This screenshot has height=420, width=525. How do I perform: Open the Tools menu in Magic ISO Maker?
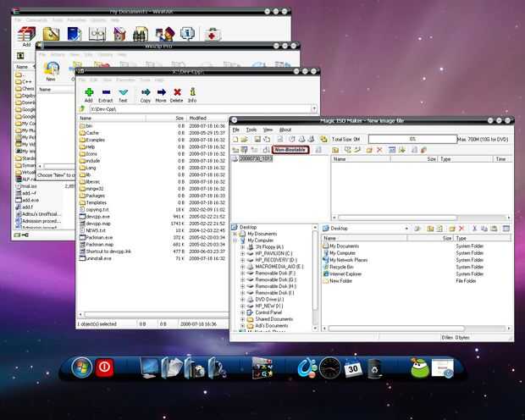(251, 130)
